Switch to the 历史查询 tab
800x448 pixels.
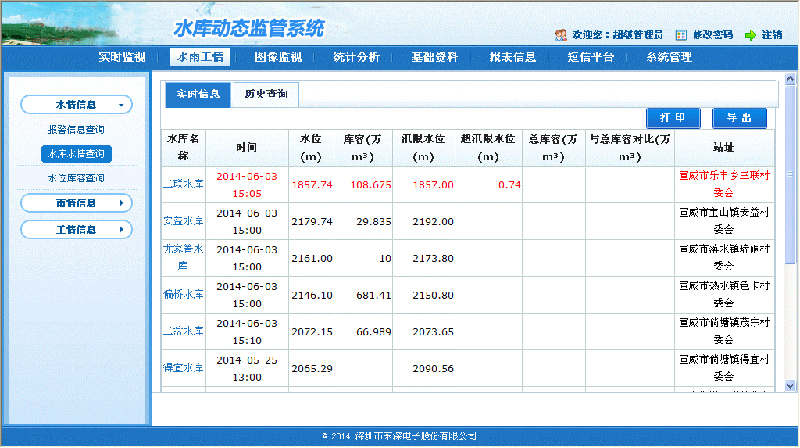pyautogui.click(x=265, y=94)
